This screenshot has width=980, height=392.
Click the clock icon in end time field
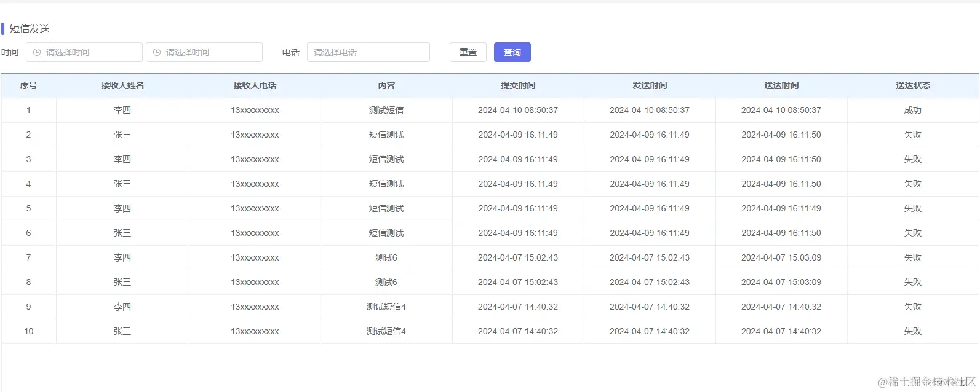coord(157,52)
